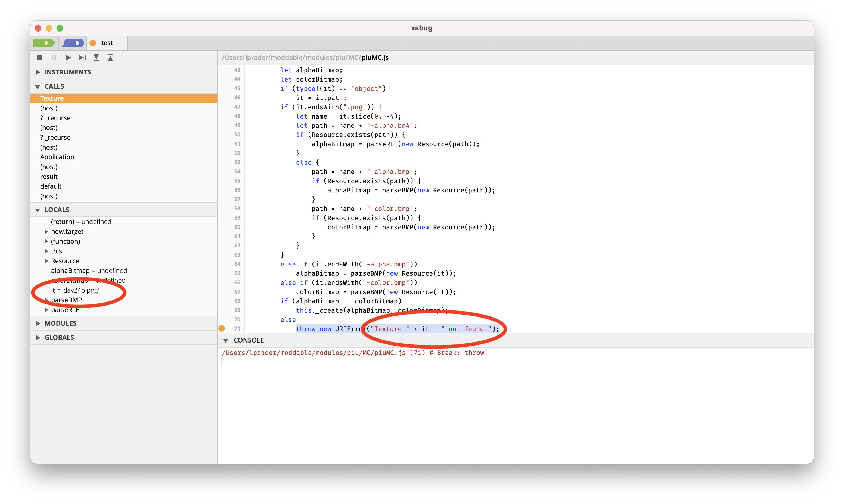Screen dimensions: 844x504
Task: Expand the Resource variable in LOCALS
Action: tap(46, 260)
